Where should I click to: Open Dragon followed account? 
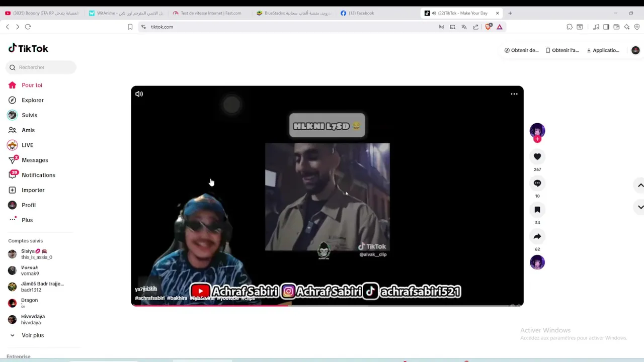pos(29,303)
